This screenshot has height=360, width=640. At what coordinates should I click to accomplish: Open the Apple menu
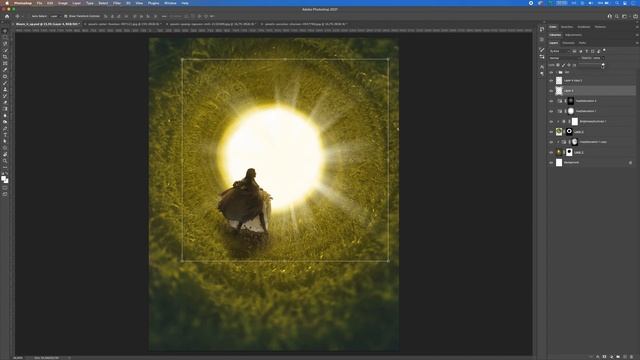(7, 3)
